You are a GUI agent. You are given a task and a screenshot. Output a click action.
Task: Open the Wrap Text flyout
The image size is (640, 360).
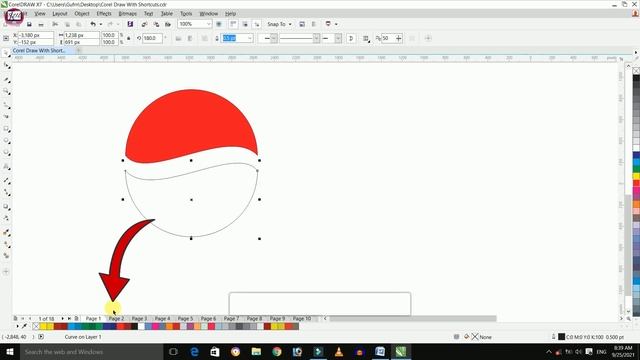(366, 38)
